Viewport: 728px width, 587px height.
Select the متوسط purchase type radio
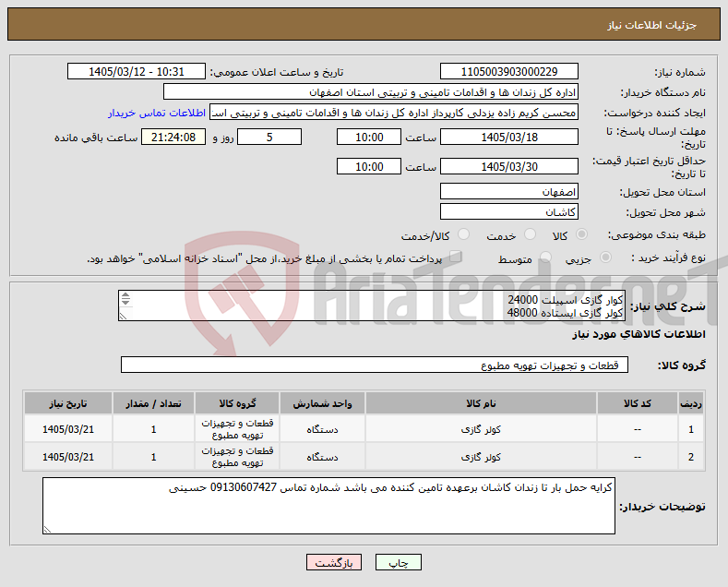545,257
